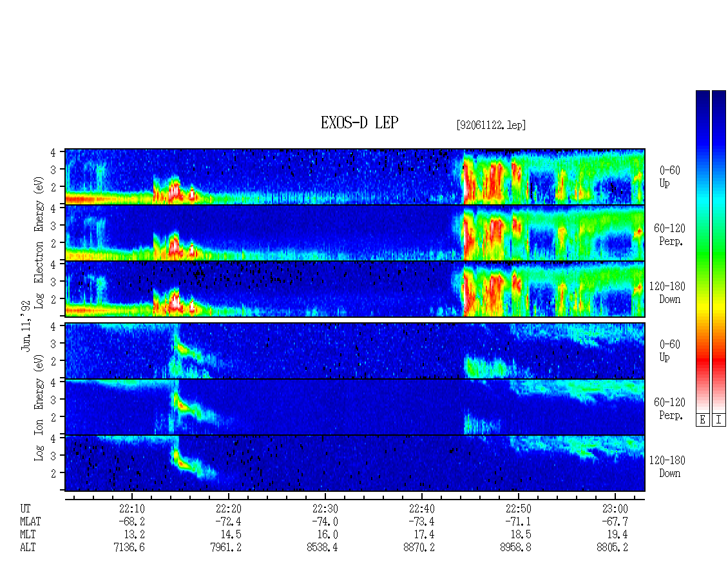Click the 22:50 time tick label
Screen dimensions: 728x564
point(518,509)
